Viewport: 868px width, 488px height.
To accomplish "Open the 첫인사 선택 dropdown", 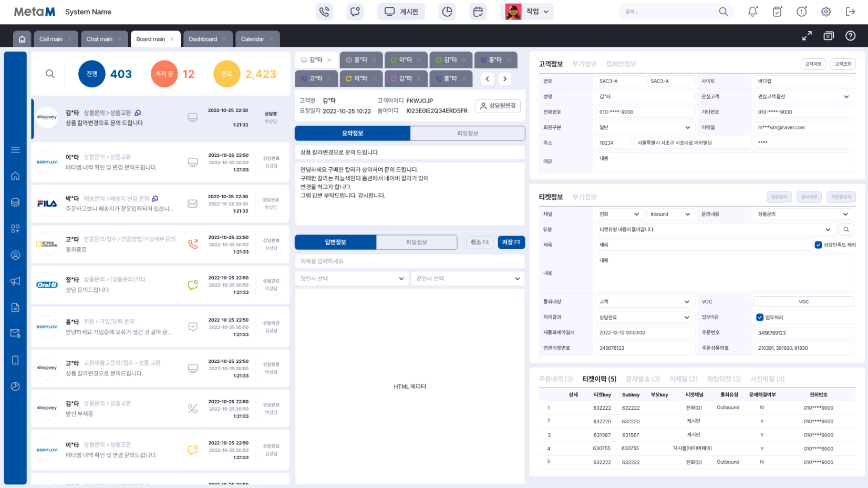I will coord(352,279).
